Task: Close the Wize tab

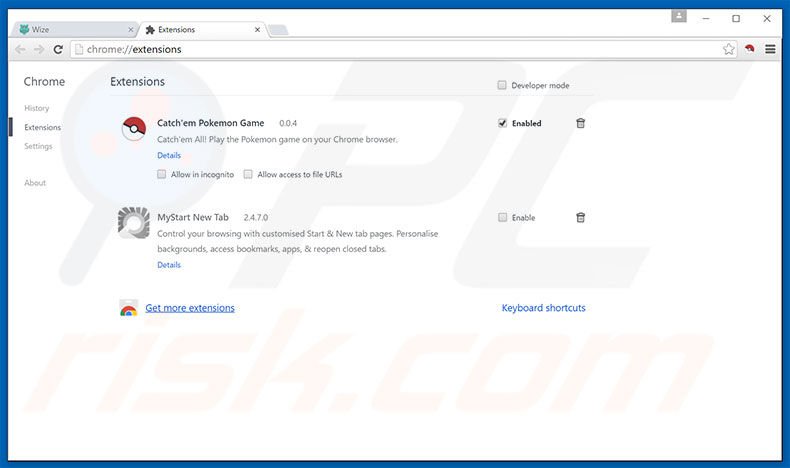Action: pos(130,30)
